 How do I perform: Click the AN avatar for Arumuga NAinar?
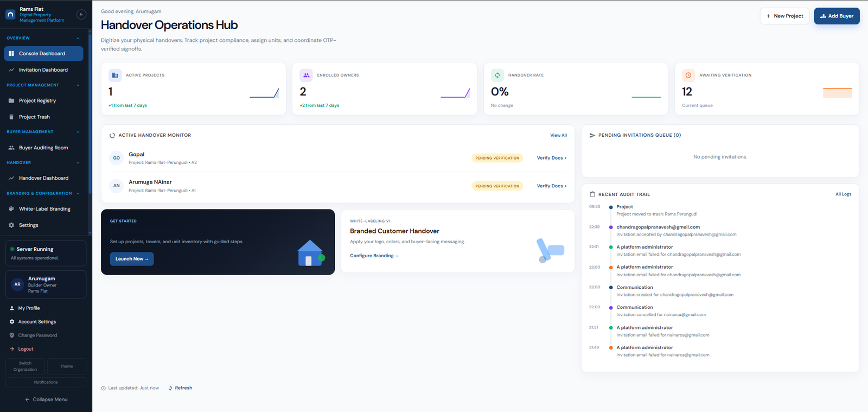[x=117, y=186]
